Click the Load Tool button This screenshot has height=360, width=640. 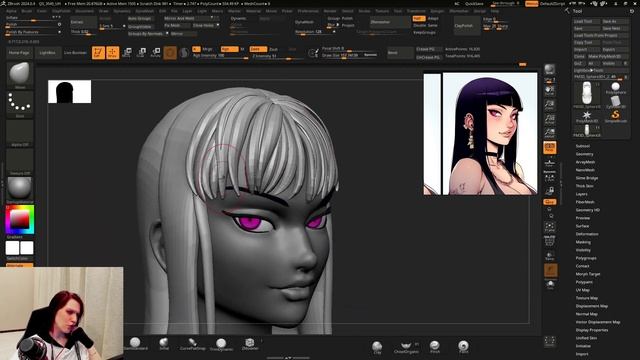coord(587,21)
